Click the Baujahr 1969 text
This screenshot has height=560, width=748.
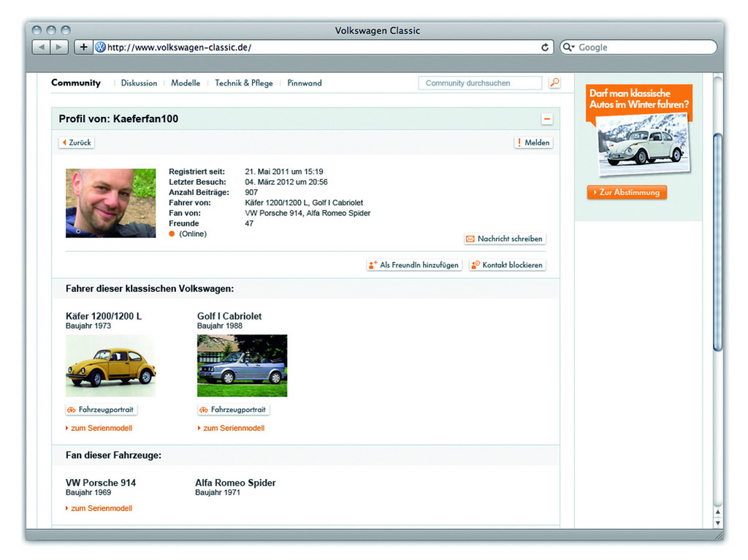[x=88, y=492]
